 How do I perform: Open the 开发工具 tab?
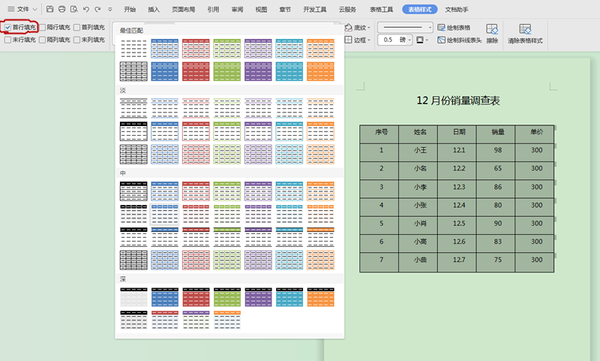(x=315, y=9)
